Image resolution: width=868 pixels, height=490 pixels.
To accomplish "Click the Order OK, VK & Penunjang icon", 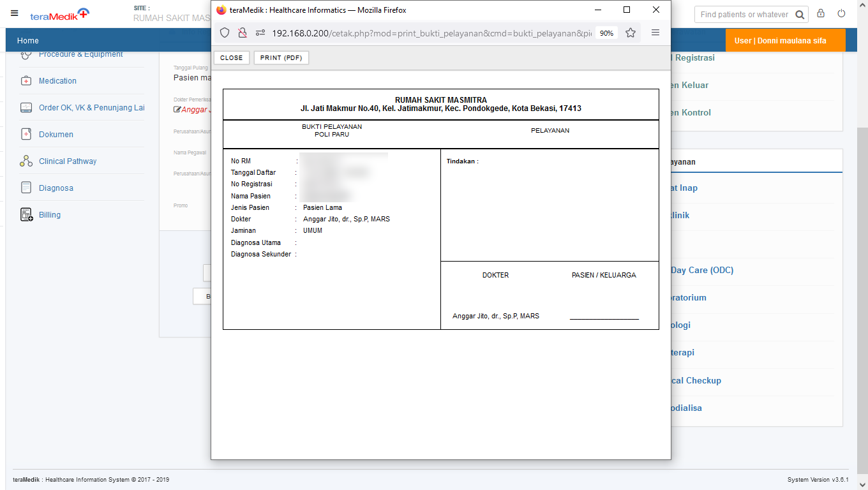I will [x=26, y=108].
